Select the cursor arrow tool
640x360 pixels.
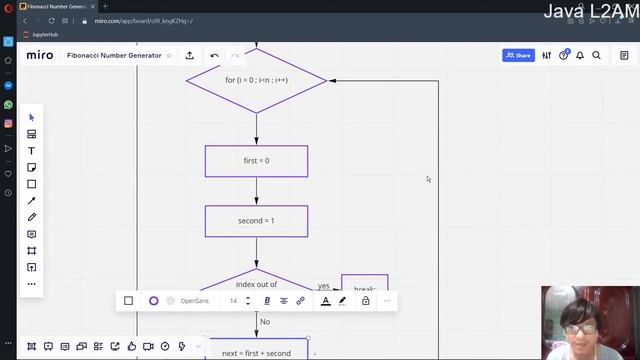point(31,118)
